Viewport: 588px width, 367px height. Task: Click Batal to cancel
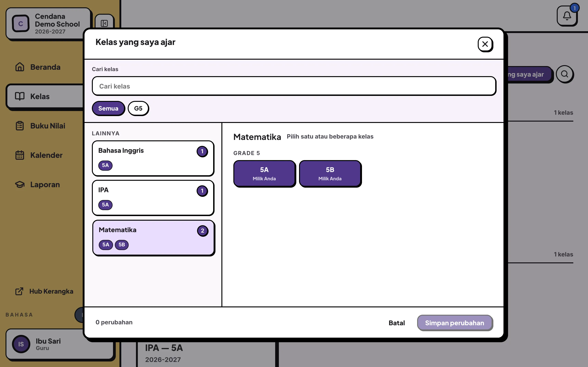[396, 323]
